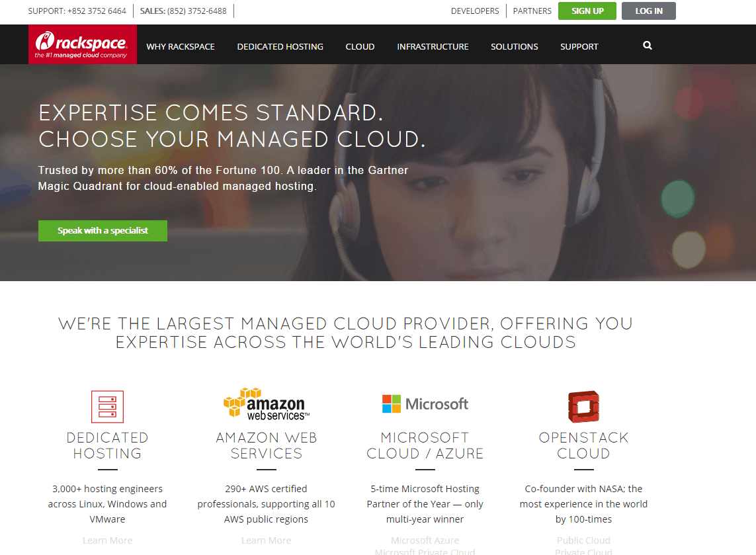Click the Rackspace logo
This screenshot has height=555, width=756.
83,44
